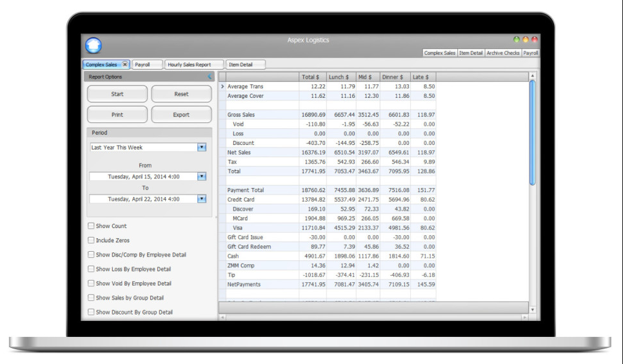Close the Complex Sales tab
Screen dimensions: 623x364
(x=124, y=64)
